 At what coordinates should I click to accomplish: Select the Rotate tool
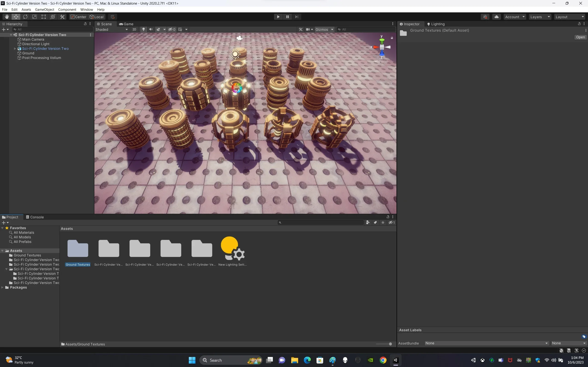click(25, 17)
